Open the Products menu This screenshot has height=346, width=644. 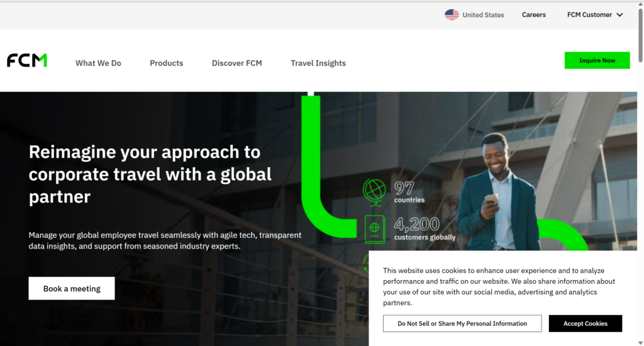[167, 63]
